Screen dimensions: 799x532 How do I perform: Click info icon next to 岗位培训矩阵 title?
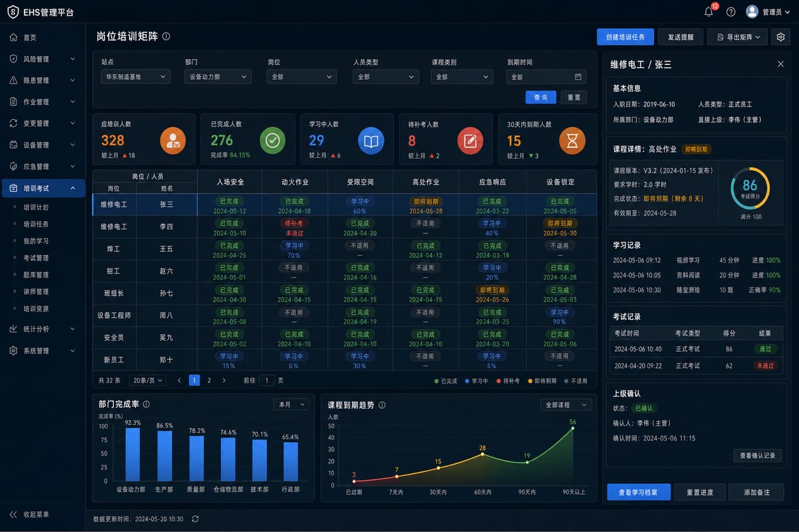(x=166, y=37)
